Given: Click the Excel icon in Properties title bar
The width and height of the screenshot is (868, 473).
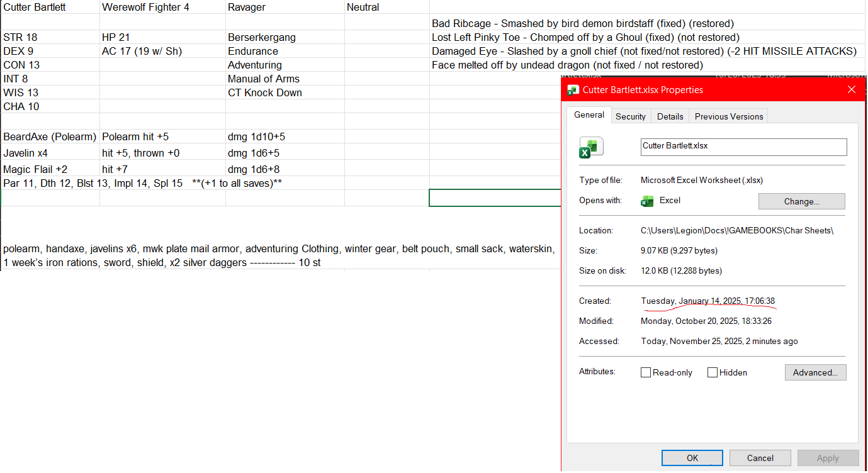Looking at the screenshot, I should (573, 90).
